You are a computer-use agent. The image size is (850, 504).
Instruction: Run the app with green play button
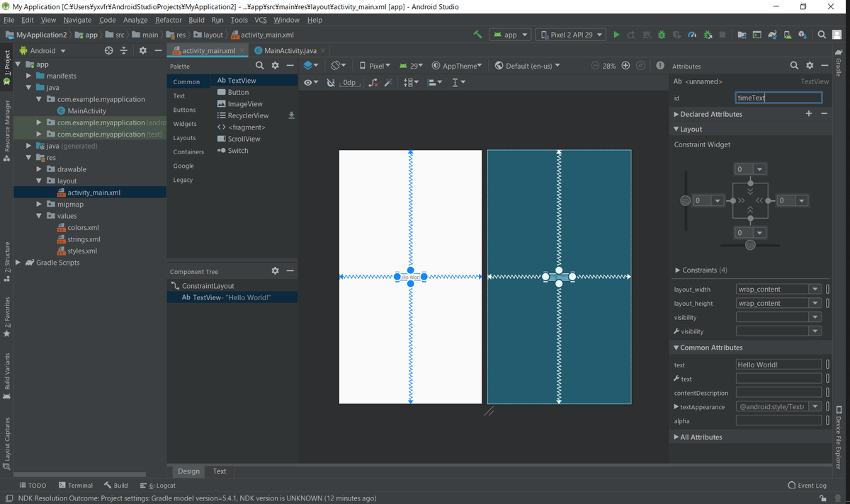tap(616, 34)
